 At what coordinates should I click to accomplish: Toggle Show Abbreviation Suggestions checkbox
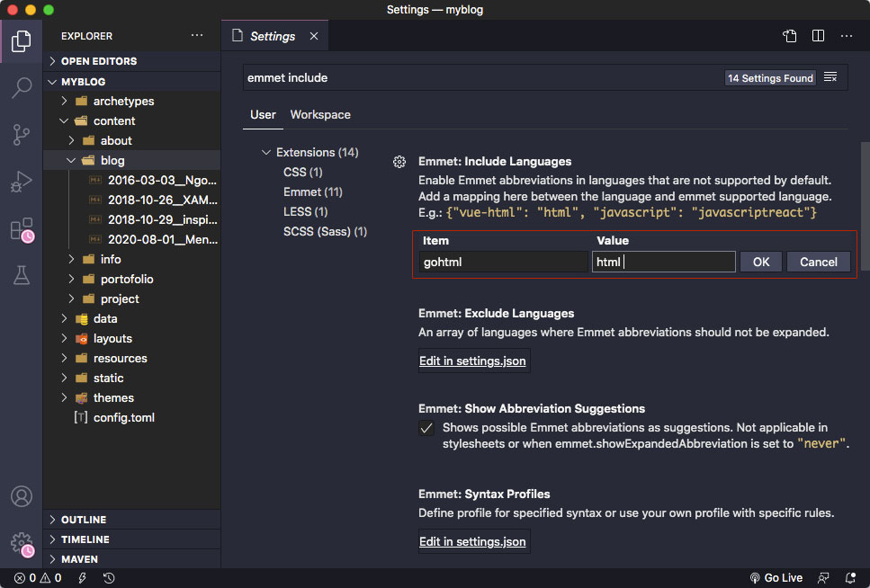pos(426,428)
